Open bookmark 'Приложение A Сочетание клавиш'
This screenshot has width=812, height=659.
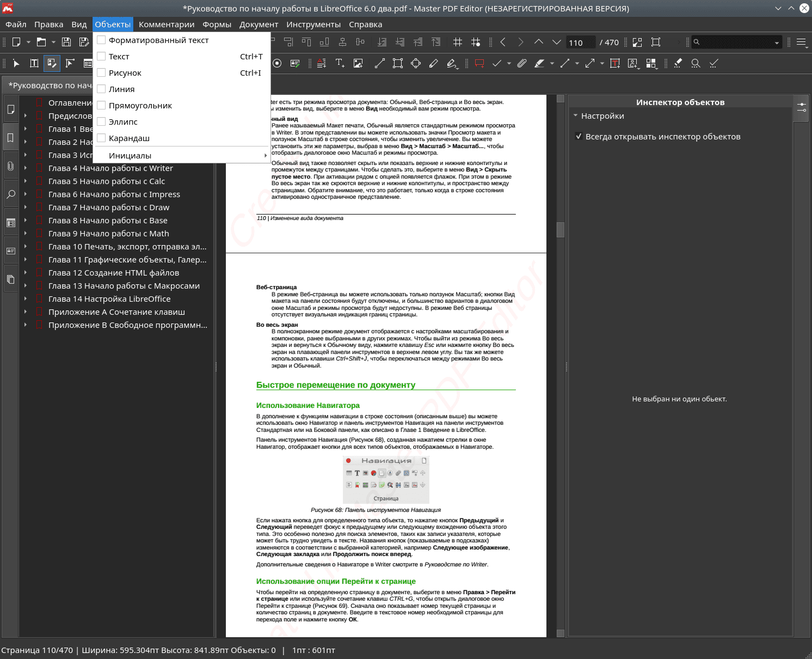pyautogui.click(x=116, y=312)
